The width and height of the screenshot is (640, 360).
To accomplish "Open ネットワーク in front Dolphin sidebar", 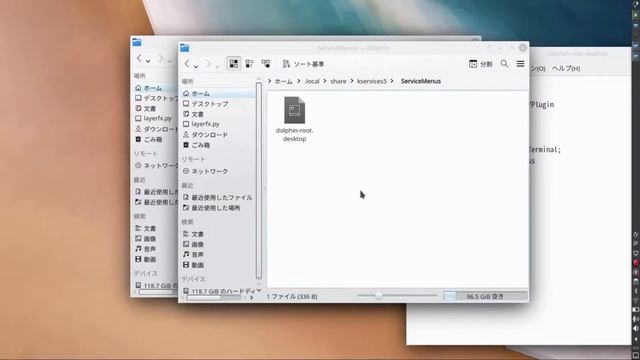I will coord(218,171).
